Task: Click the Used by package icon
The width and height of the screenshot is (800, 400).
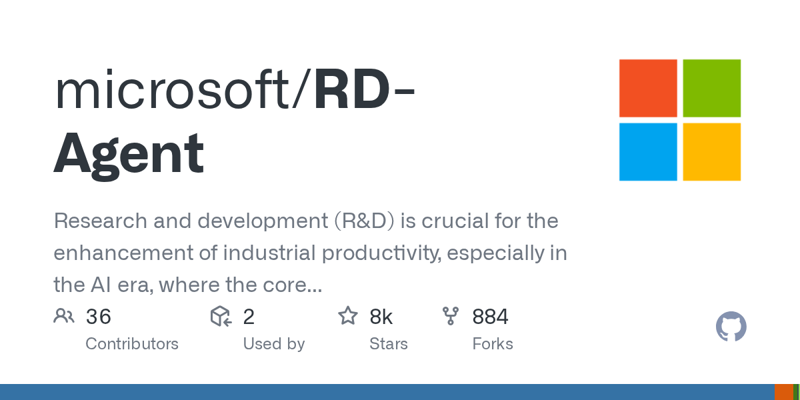Action: point(221,317)
